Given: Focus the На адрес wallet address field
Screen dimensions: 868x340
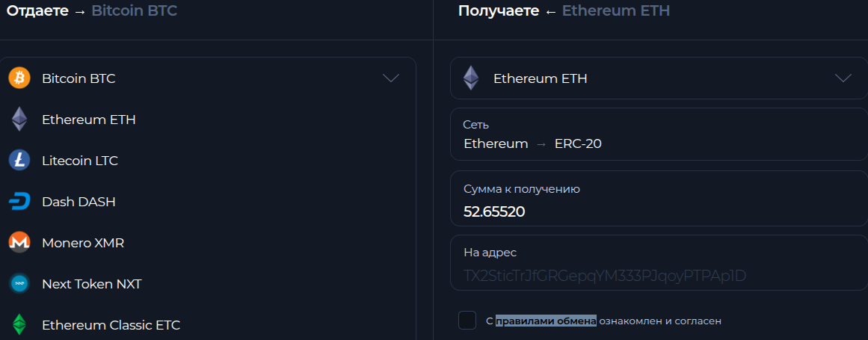Looking at the screenshot, I should click(x=659, y=263).
